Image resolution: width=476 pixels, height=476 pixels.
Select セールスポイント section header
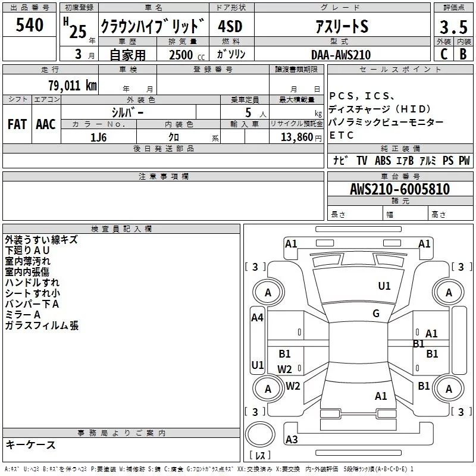400,70
